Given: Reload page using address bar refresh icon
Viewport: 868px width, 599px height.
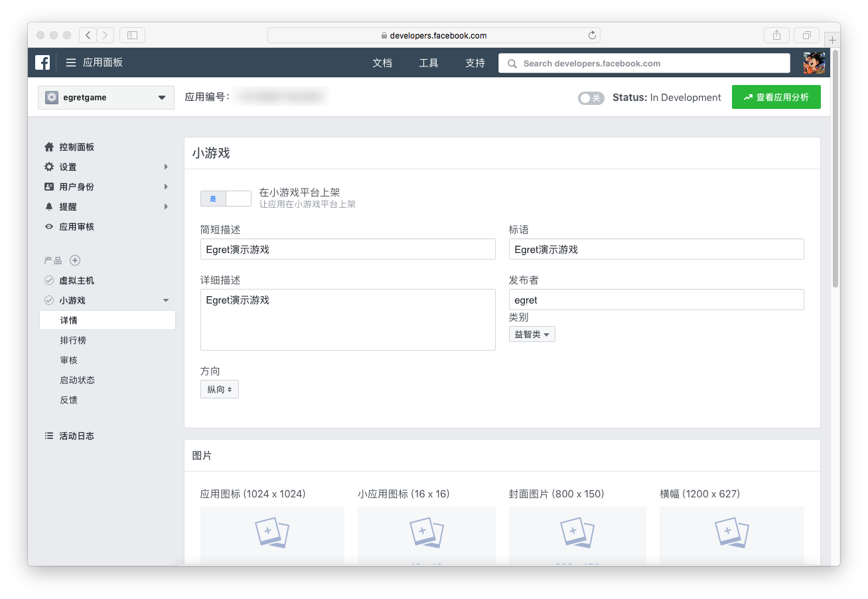Looking at the screenshot, I should 592,35.
